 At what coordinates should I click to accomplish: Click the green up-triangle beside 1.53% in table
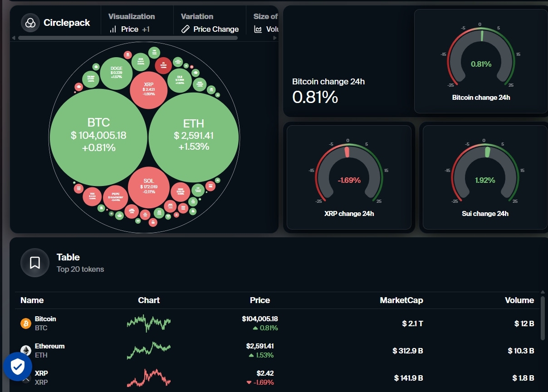(251, 355)
